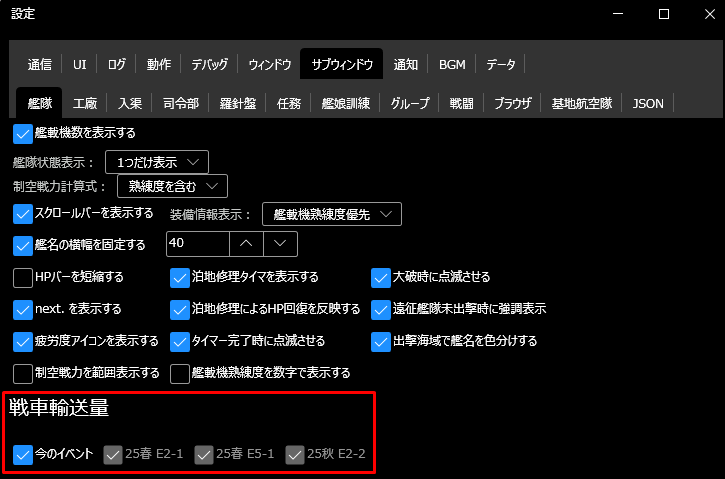Switch to the グループ sub-tab
The image size is (725, 479).
point(410,103)
